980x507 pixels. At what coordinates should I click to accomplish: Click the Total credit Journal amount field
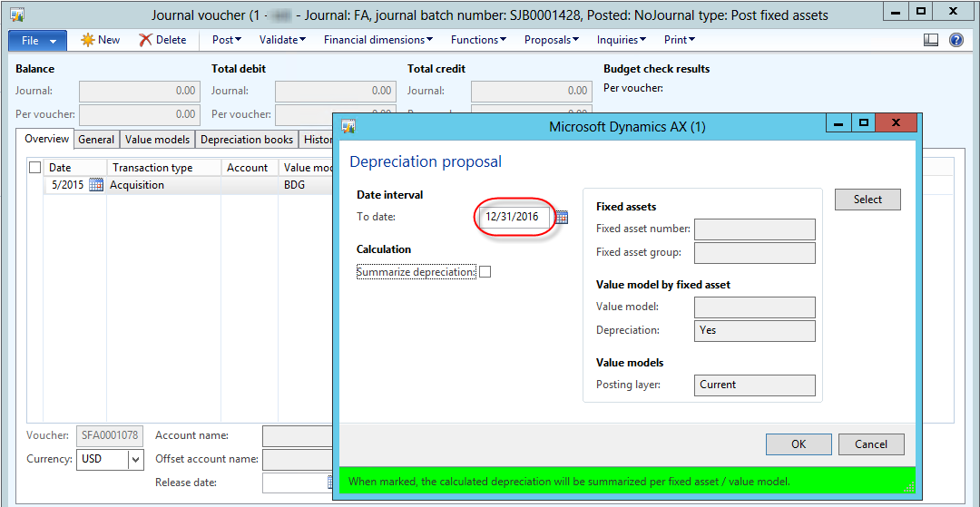[532, 92]
